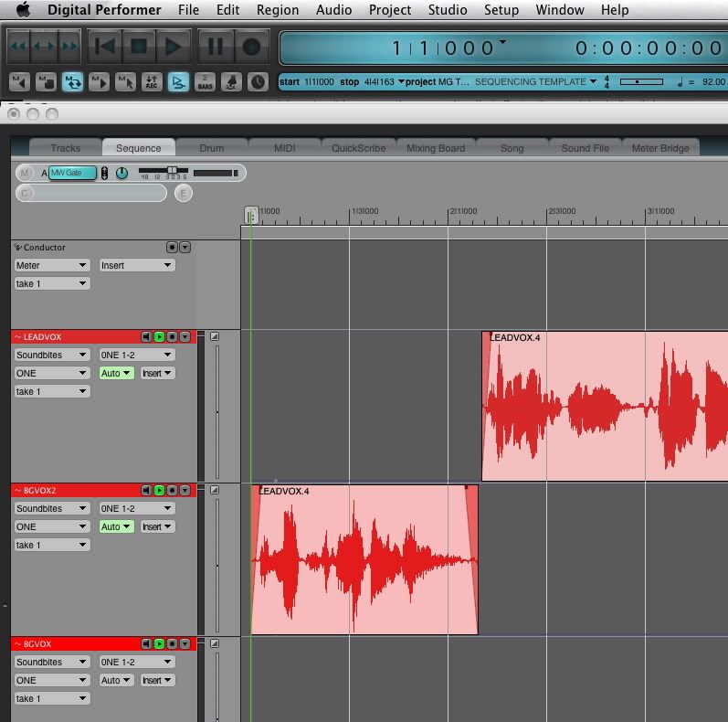Click the memory rewind M-left-arrow icon
This screenshot has height=722, width=728.
pos(19,82)
